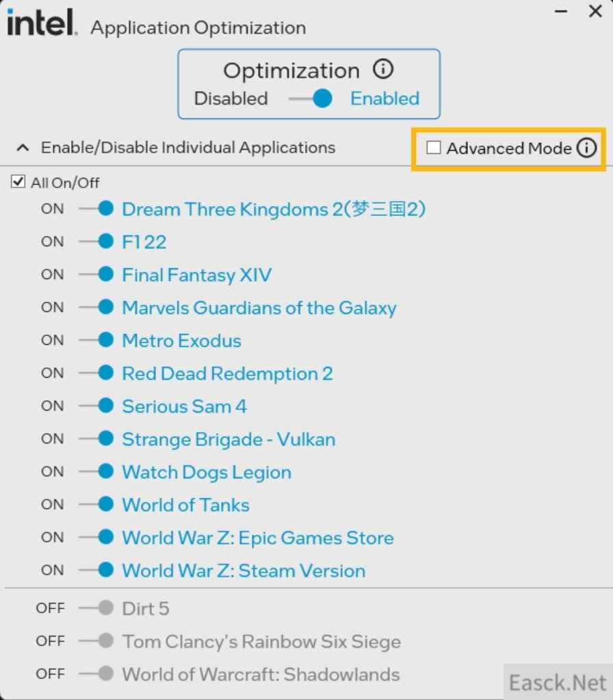Select the Watch Dogs Legion entry
The width and height of the screenshot is (613, 700).
click(x=207, y=472)
